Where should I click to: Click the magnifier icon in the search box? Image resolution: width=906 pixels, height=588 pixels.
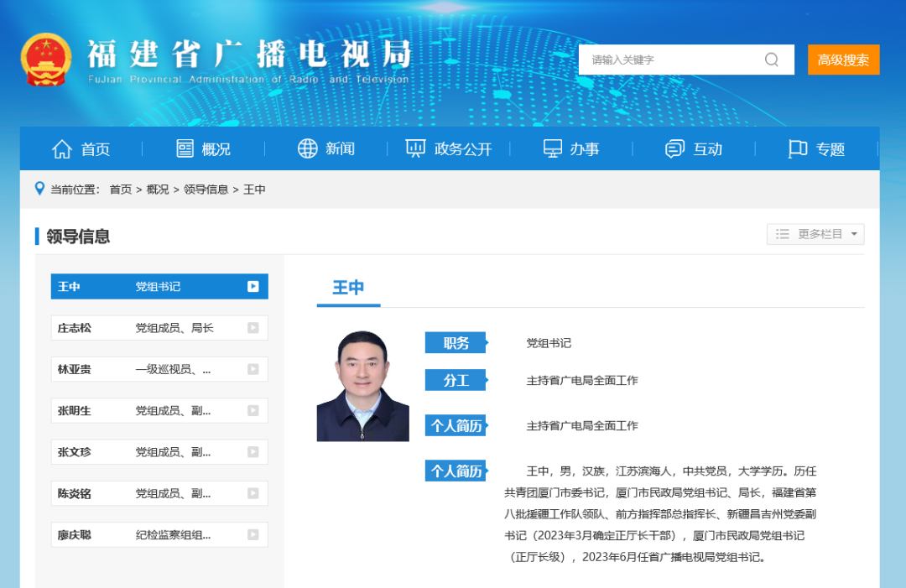coord(771,60)
